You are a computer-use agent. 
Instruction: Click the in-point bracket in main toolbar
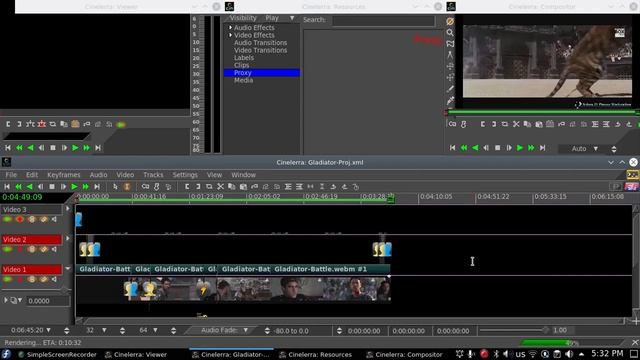coord(187,187)
